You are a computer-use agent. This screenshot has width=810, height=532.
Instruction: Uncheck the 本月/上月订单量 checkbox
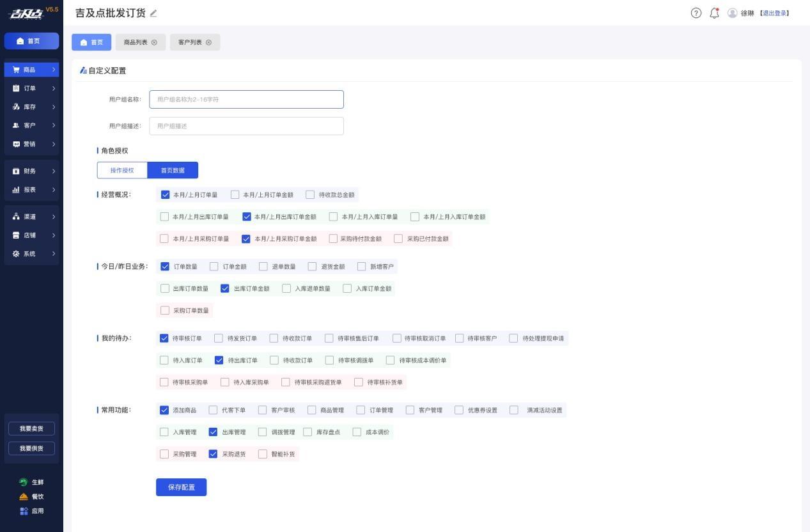[x=166, y=195]
